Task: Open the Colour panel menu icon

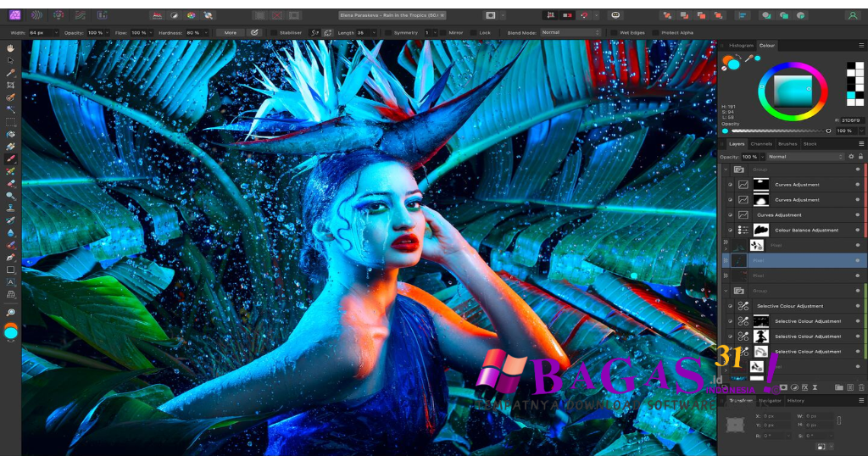Action: tap(861, 46)
